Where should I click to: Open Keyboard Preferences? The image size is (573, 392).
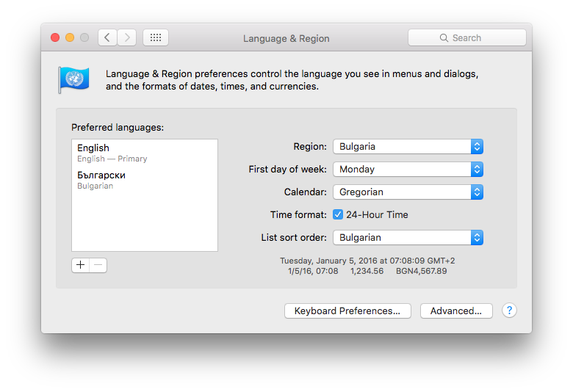click(347, 311)
